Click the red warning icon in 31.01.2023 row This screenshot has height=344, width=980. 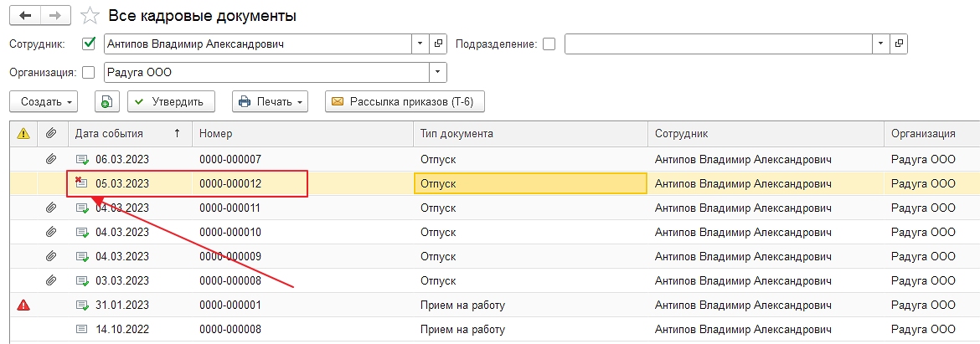(x=23, y=305)
